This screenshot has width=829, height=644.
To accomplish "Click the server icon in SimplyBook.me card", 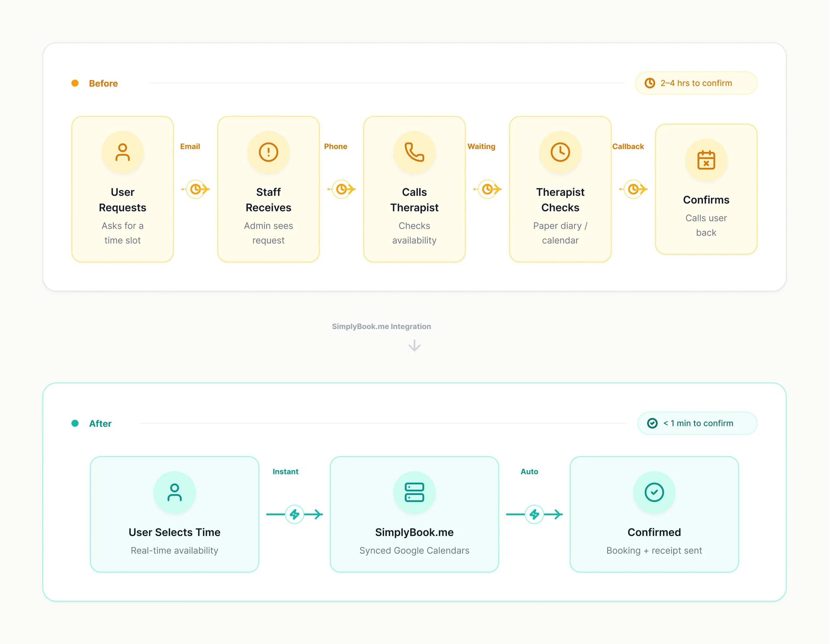I will (x=414, y=492).
